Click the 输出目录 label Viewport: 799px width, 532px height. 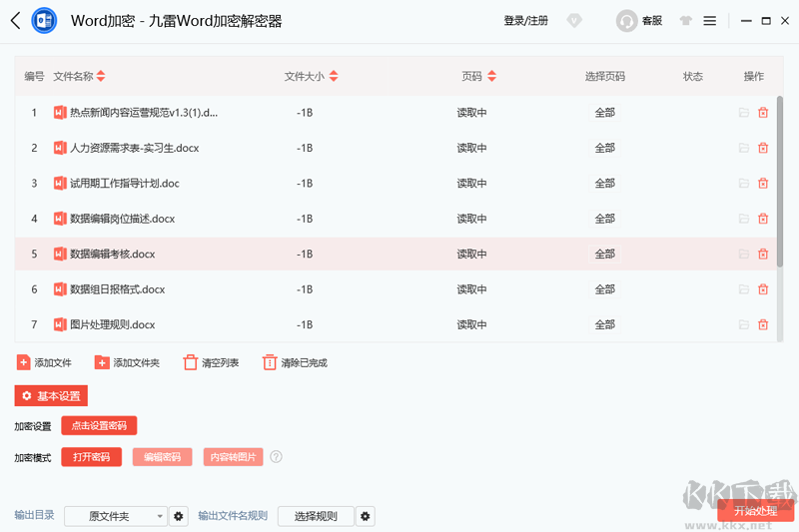pyautogui.click(x=34, y=515)
